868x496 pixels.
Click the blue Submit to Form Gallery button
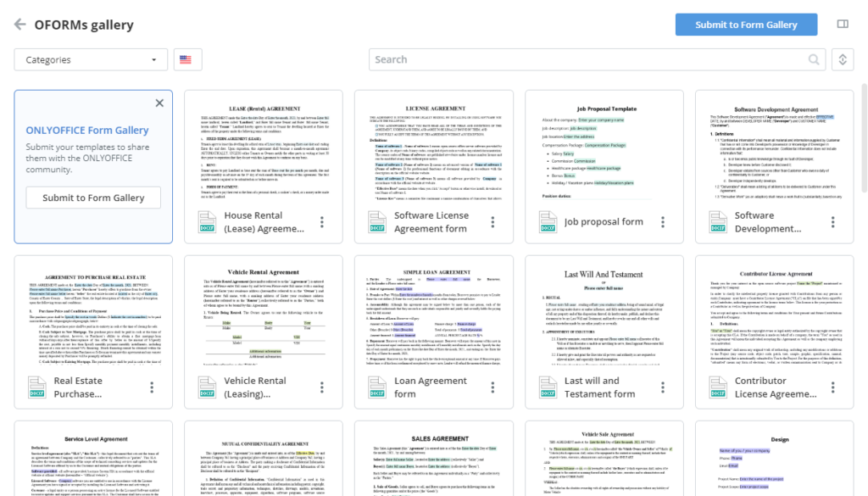(745, 25)
